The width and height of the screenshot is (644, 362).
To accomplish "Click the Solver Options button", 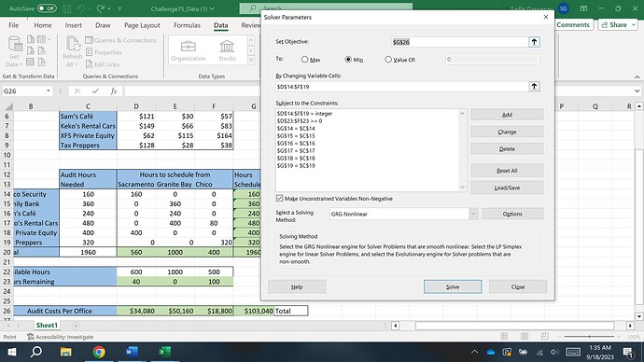I will point(512,214).
